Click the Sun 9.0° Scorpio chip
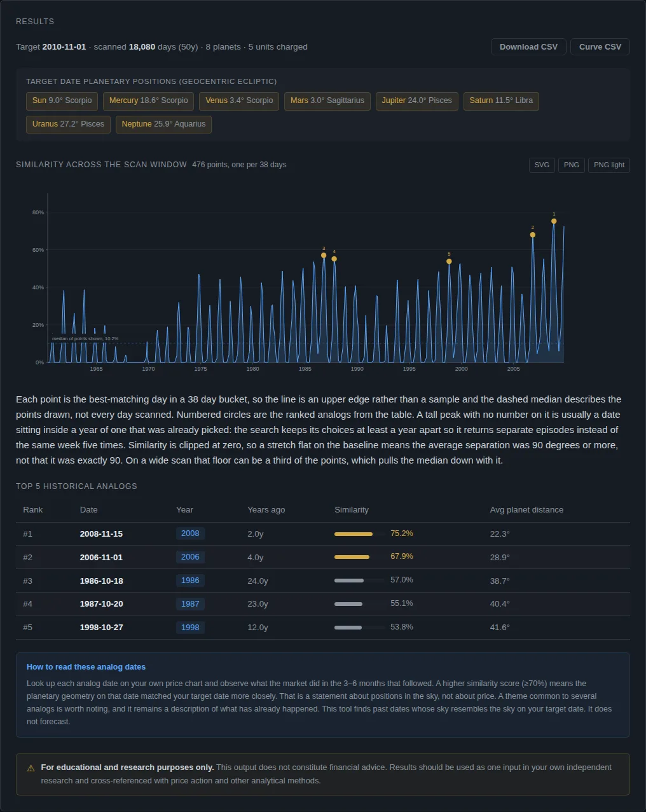 pos(62,101)
